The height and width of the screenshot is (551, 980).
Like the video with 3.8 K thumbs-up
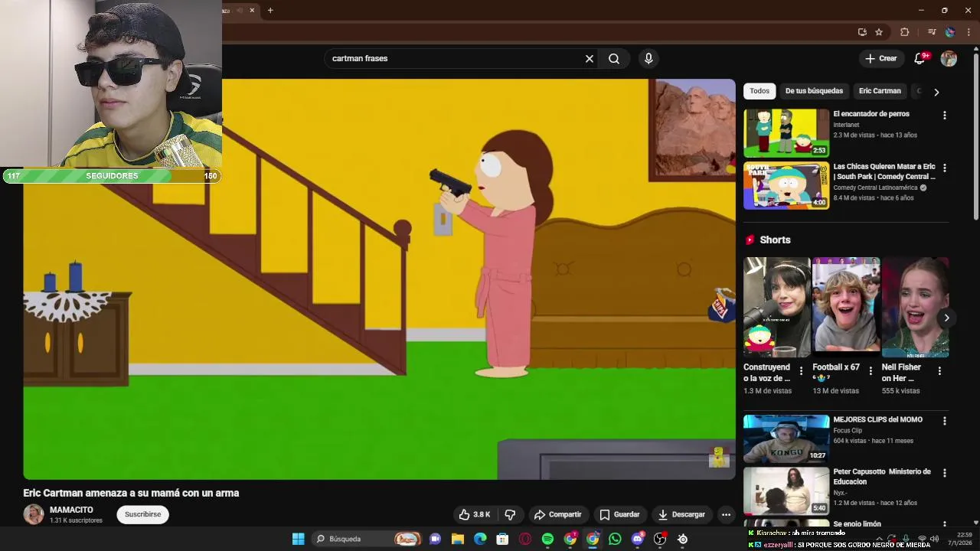point(475,514)
